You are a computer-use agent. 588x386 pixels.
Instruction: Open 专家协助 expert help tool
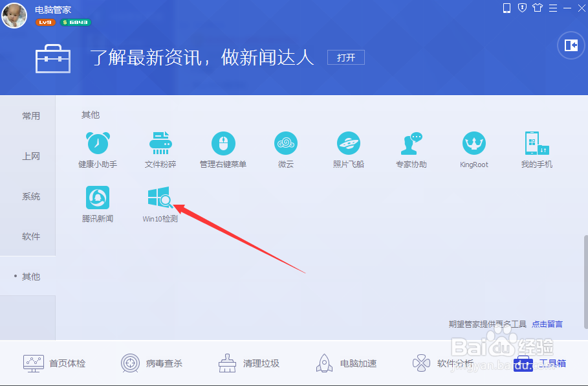[411, 150]
